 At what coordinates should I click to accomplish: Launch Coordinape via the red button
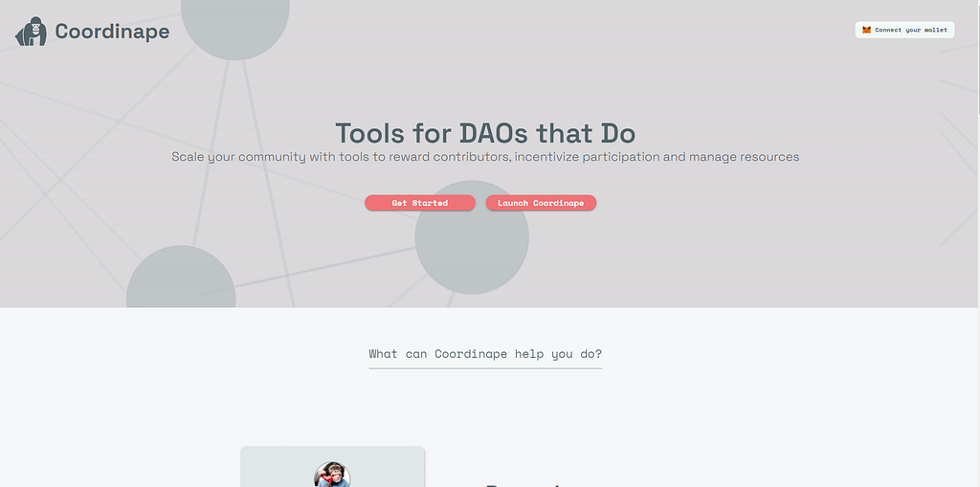(x=541, y=203)
